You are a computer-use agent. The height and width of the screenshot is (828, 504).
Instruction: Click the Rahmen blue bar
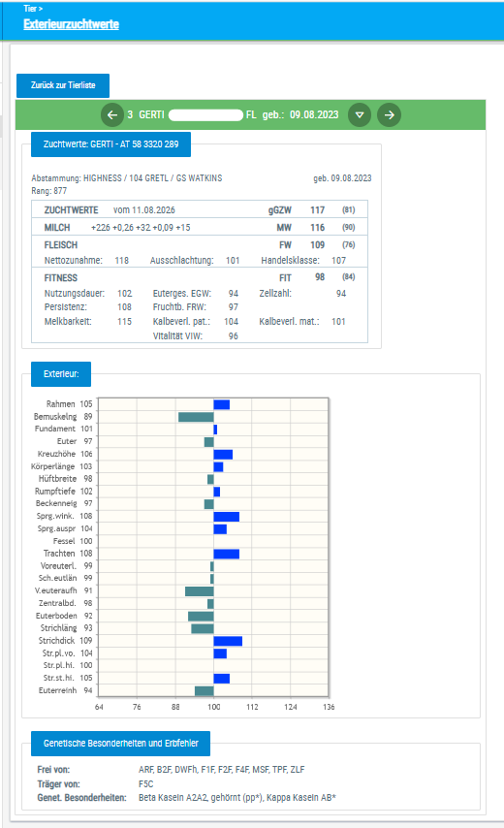222,405
